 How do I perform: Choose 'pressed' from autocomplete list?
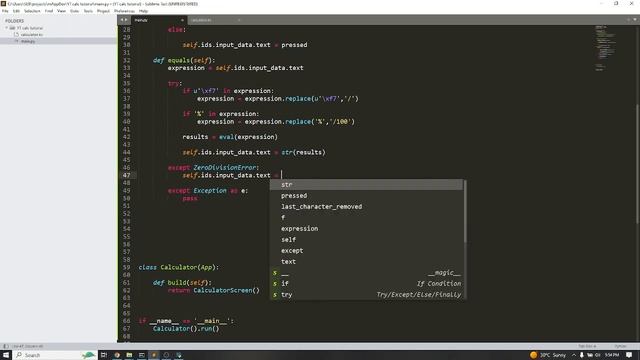point(367,196)
